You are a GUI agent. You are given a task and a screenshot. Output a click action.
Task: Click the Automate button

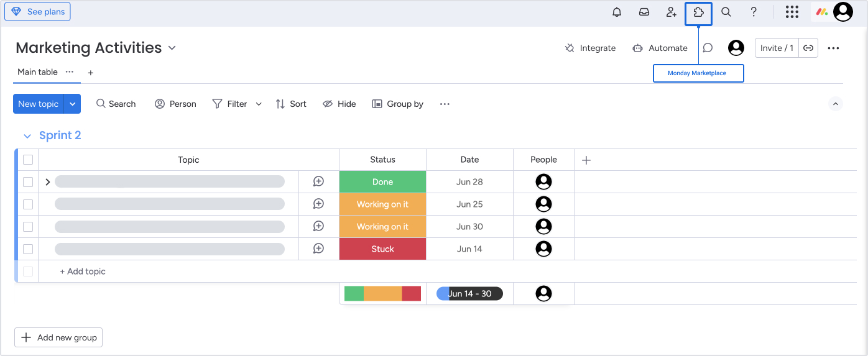(660, 48)
